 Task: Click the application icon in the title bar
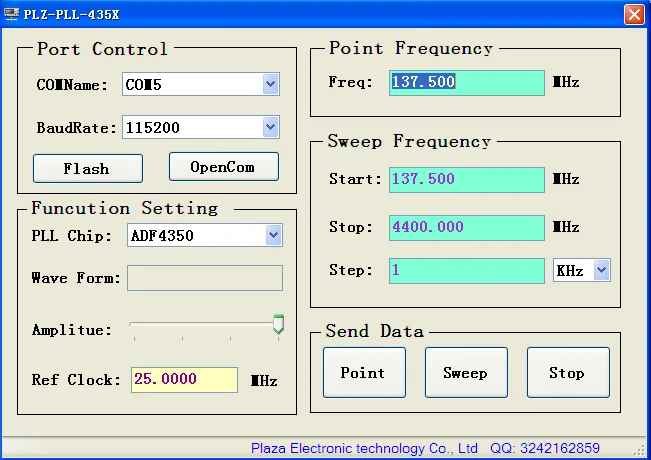pos(13,14)
